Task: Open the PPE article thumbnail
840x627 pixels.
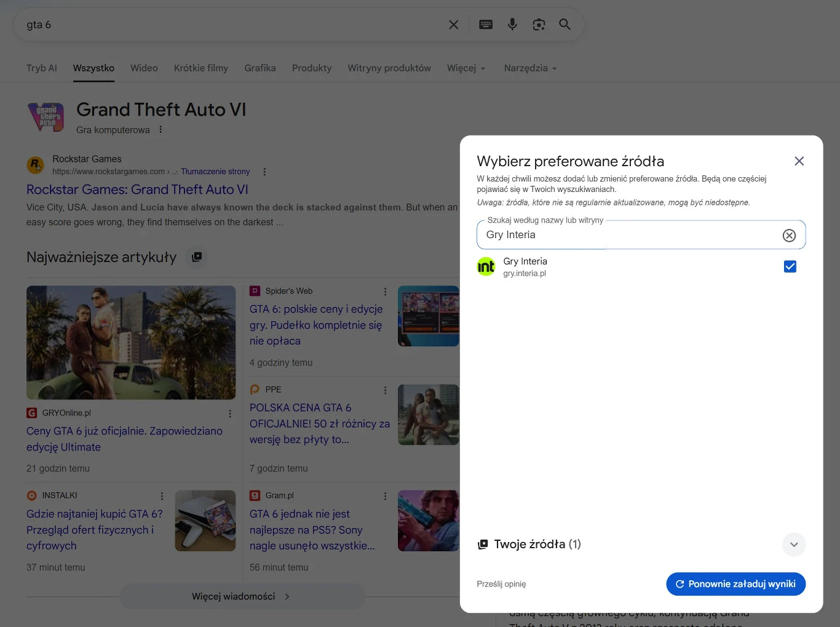Action: 429,415
